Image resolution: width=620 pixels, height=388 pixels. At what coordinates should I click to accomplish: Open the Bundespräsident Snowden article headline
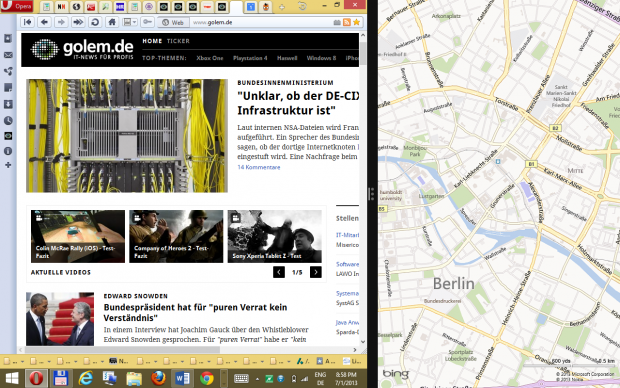click(195, 312)
